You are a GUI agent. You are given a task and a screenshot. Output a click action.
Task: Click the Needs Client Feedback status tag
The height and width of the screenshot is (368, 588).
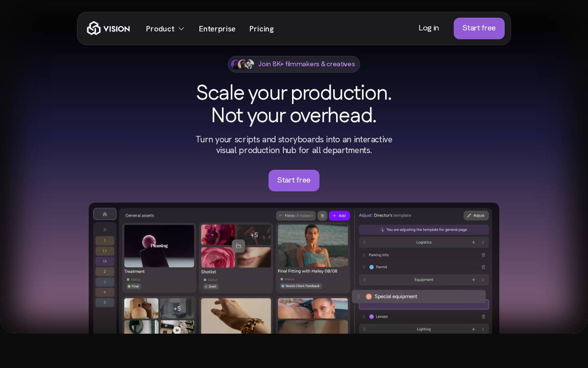coord(301,286)
